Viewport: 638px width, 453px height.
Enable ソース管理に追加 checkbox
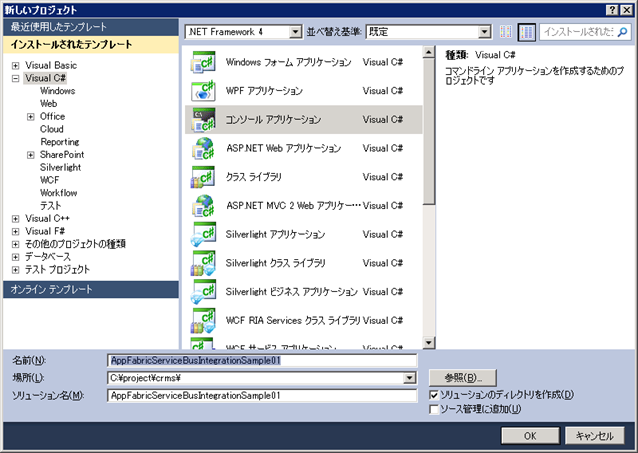pos(434,409)
